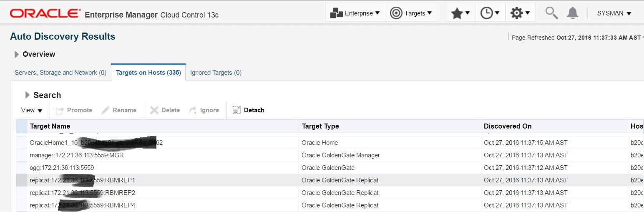Sort by Target Name column header
Image resolution: width=644 pixels, height=212 pixels.
click(x=50, y=126)
